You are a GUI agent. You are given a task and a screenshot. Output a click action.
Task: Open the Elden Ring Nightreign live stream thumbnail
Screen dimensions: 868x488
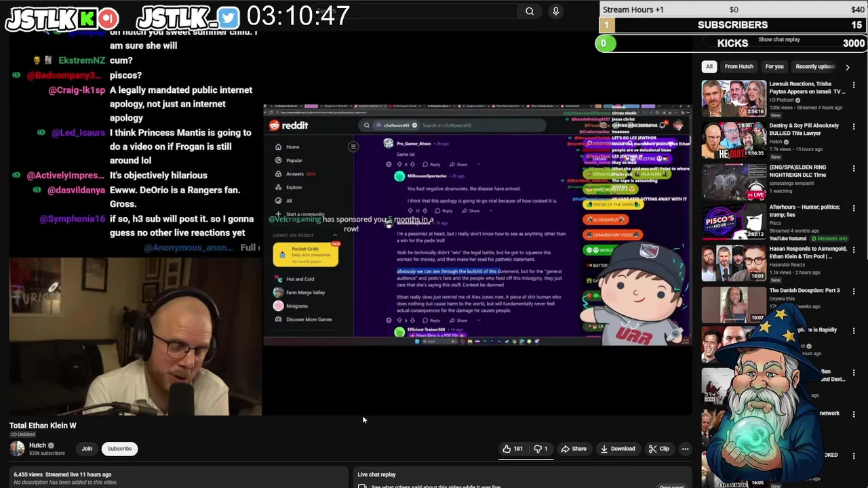[x=734, y=181]
